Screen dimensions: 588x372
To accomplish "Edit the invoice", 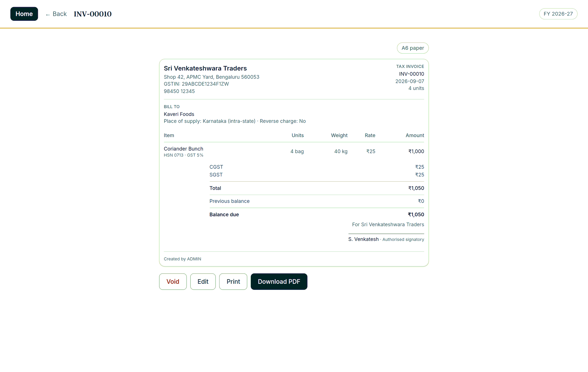I will [x=203, y=281].
